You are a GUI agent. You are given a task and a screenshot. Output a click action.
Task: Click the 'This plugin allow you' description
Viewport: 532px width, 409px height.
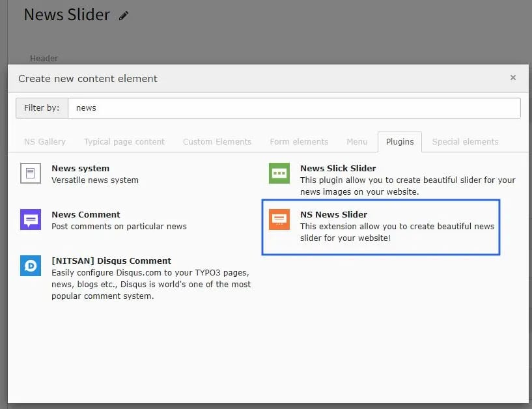[x=408, y=186]
